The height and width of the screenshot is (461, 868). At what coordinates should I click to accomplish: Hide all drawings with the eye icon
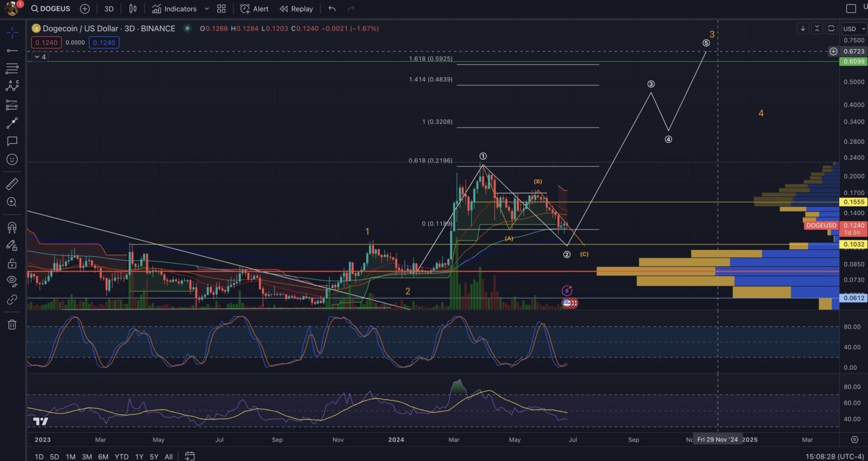[x=12, y=280]
